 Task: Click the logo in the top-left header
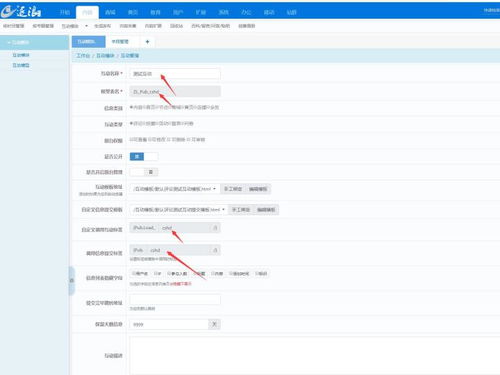tap(21, 12)
